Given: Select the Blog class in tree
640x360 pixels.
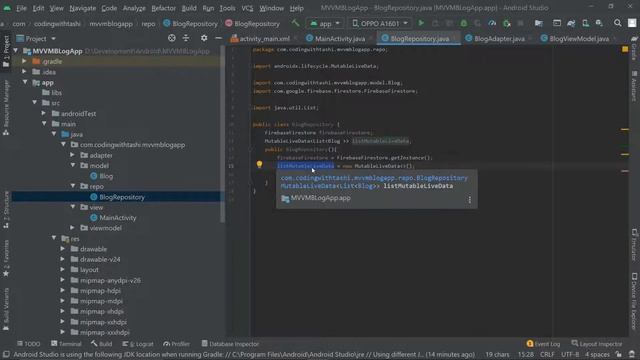Looking at the screenshot, I should pyautogui.click(x=101, y=176).
